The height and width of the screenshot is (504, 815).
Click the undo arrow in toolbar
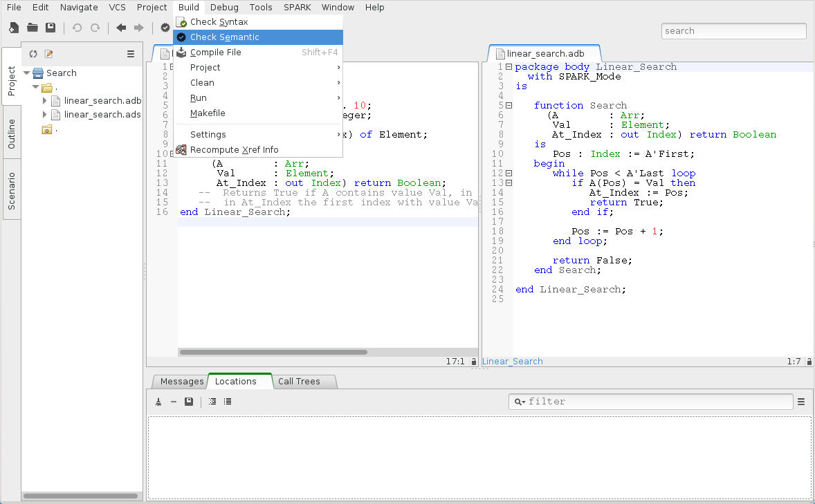tap(77, 28)
